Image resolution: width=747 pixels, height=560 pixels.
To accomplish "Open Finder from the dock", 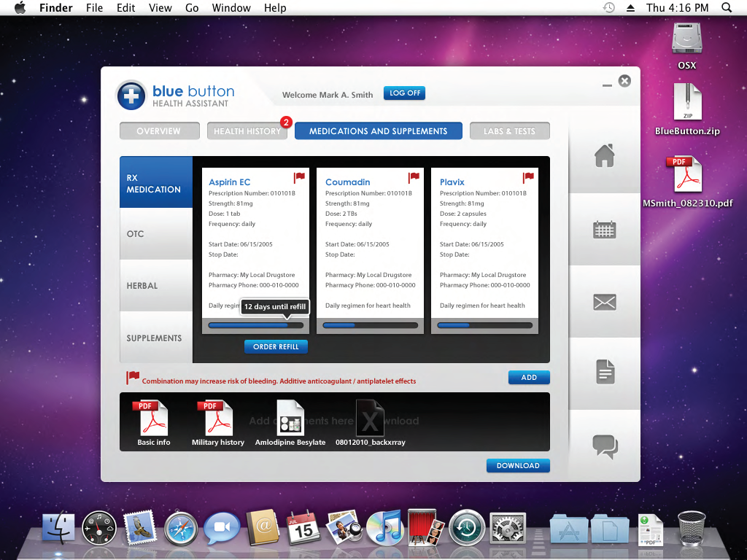I will [x=58, y=528].
